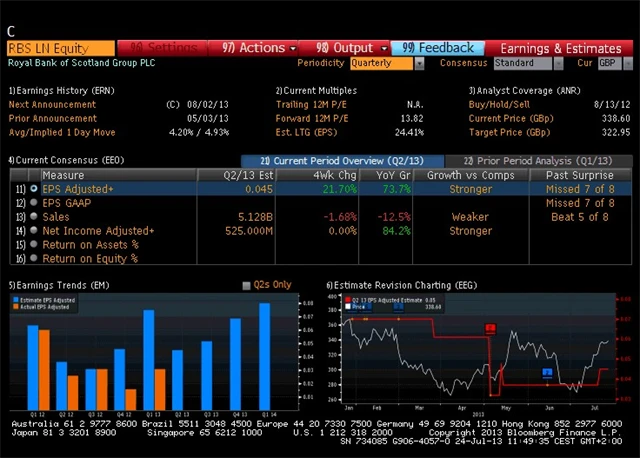The image size is (640, 458).
Task: Click the Avg/Implied 1 Day Move label
Action: (x=62, y=132)
